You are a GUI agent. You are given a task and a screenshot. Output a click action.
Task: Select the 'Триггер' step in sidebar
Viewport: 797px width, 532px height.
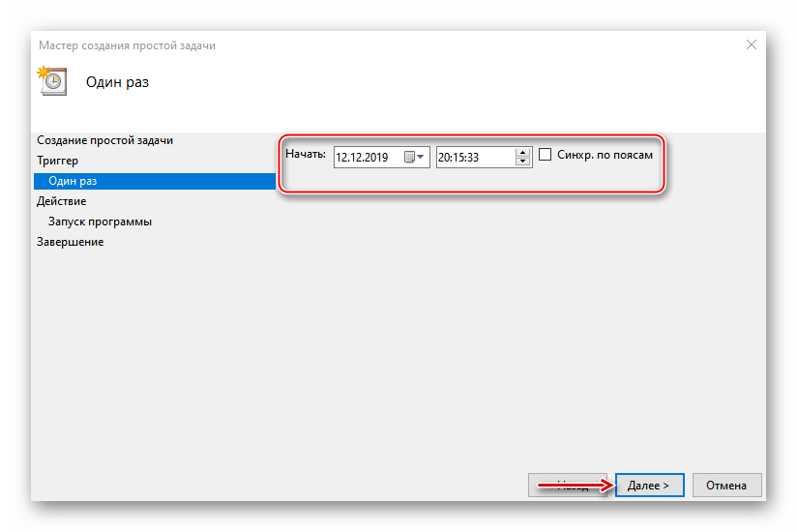56,161
